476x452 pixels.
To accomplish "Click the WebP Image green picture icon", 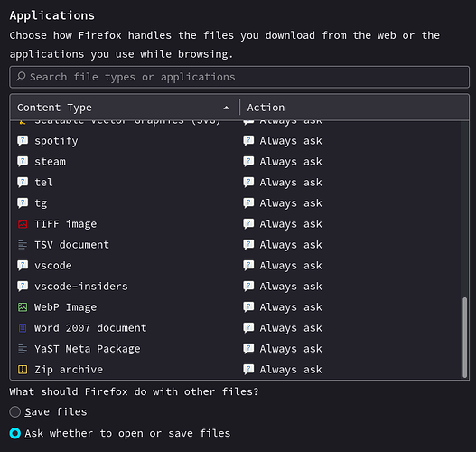I will pos(23,307).
